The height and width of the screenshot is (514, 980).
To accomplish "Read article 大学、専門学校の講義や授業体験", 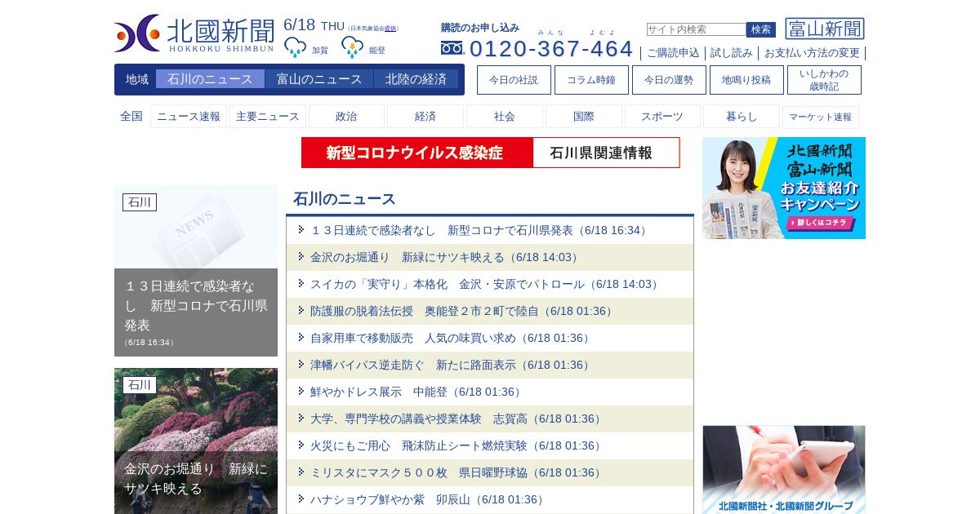I will [x=457, y=419].
